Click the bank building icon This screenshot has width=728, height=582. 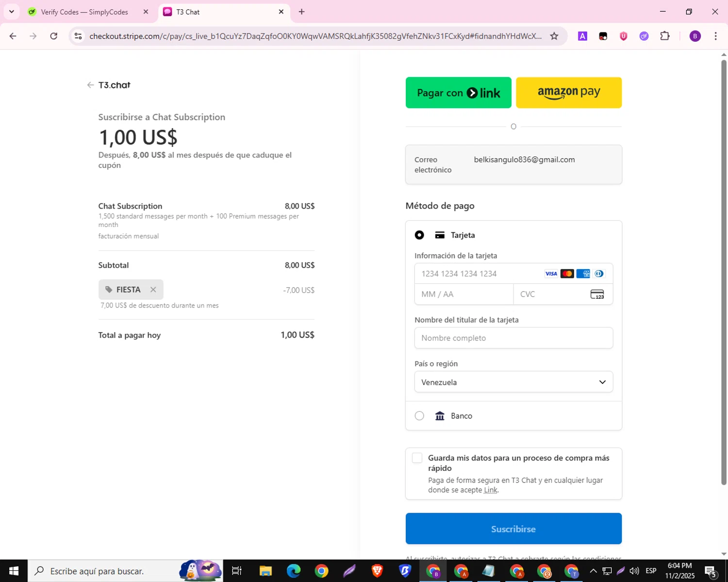[440, 416]
